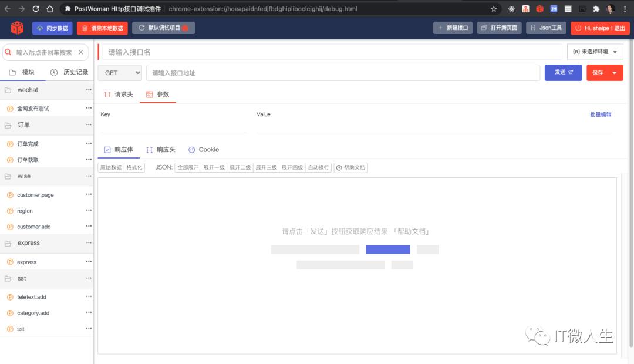Toggle 原始数据 view
The height and width of the screenshot is (364, 634).
click(111, 167)
